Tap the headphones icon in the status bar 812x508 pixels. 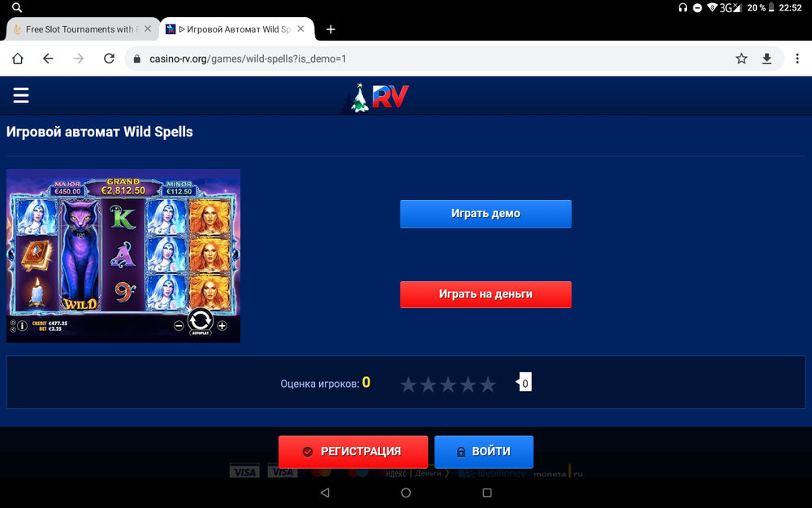pyautogui.click(x=683, y=7)
